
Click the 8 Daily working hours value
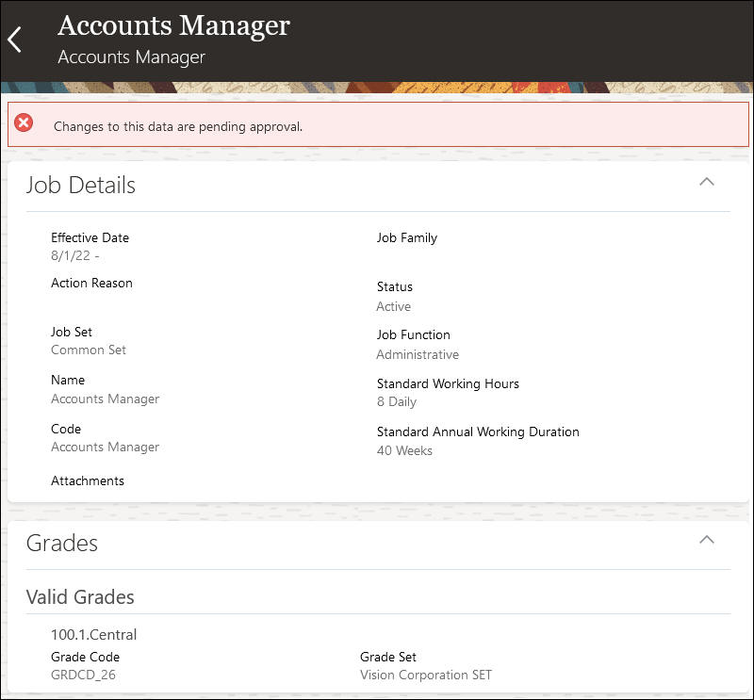[397, 402]
